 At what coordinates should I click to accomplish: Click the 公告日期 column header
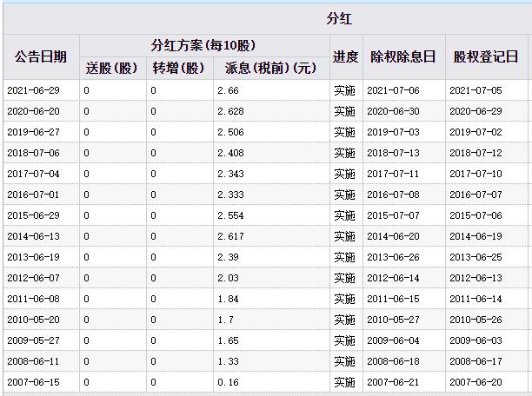tap(40, 56)
